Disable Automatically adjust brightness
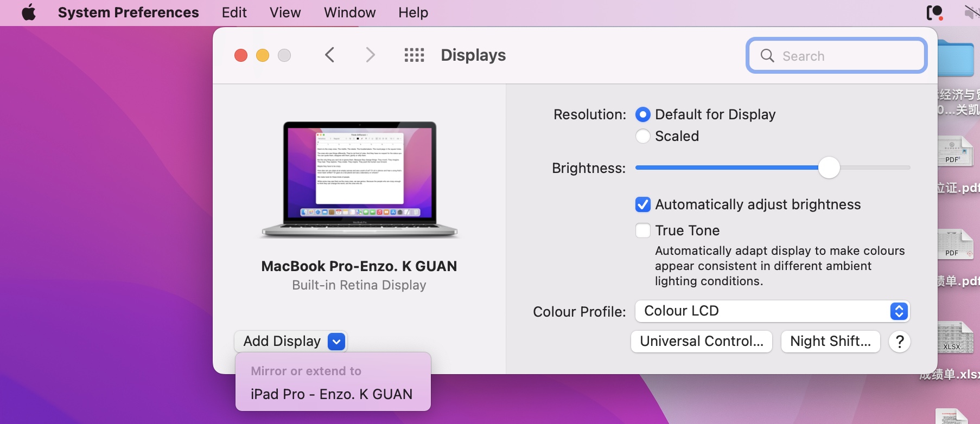Screen dimensions: 980x424 pos(643,204)
